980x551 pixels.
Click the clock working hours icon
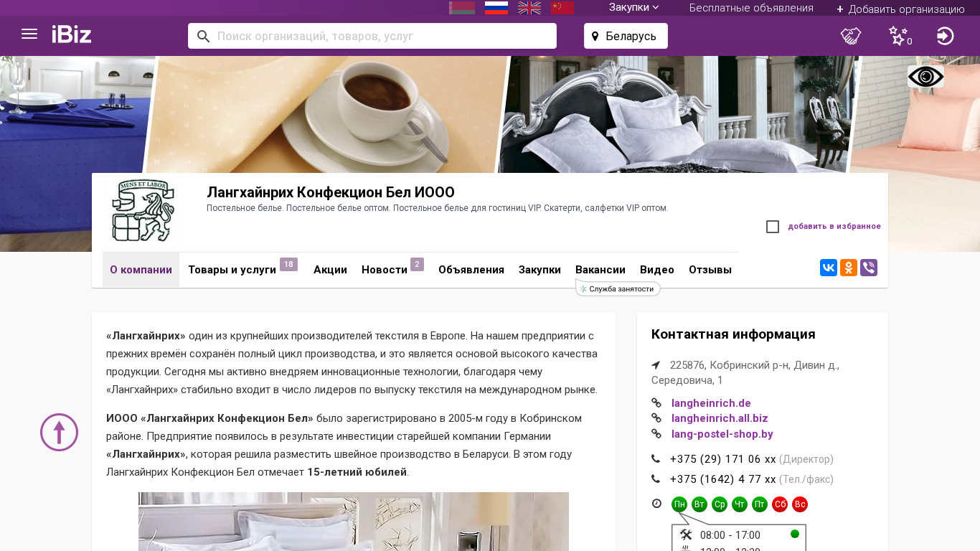coord(656,504)
